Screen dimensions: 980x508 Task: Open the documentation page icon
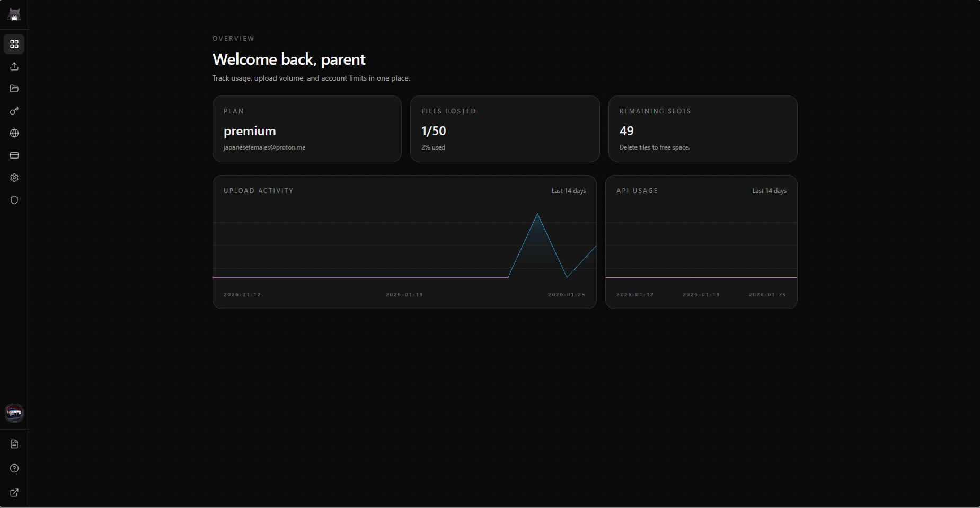tap(14, 444)
